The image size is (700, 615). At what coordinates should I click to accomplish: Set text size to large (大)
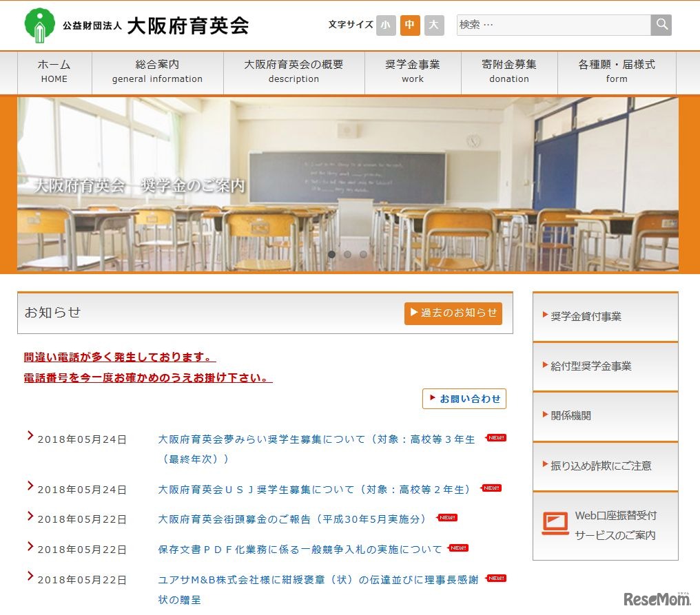[x=434, y=25]
